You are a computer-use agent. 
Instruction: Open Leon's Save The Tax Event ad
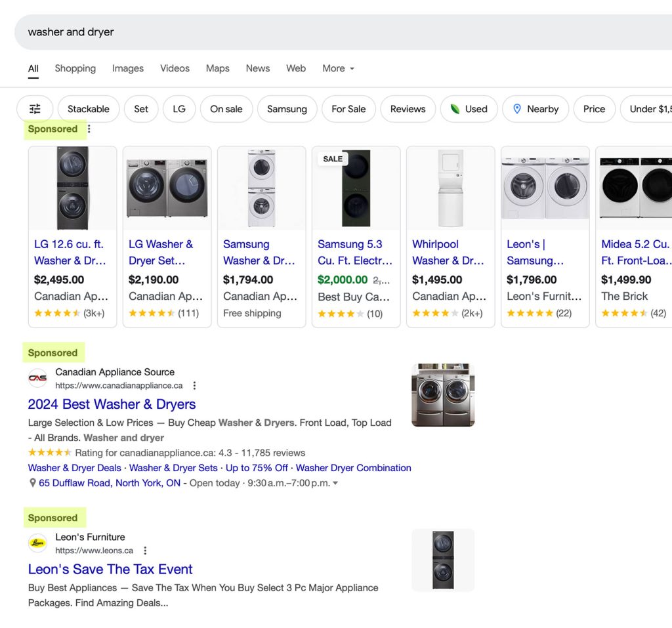[x=110, y=570]
